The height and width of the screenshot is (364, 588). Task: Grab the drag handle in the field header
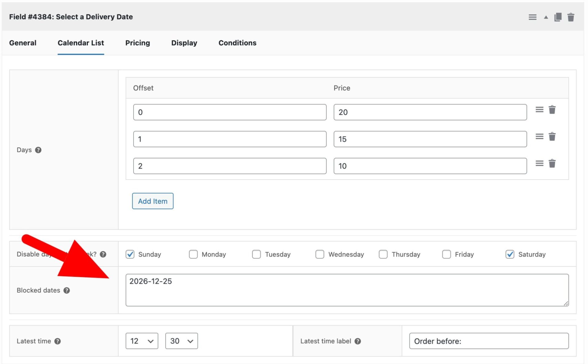click(x=533, y=17)
